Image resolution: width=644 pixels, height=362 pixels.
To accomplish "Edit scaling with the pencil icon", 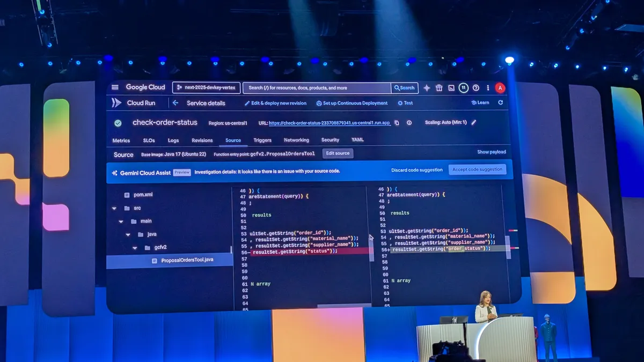I will click(x=474, y=122).
